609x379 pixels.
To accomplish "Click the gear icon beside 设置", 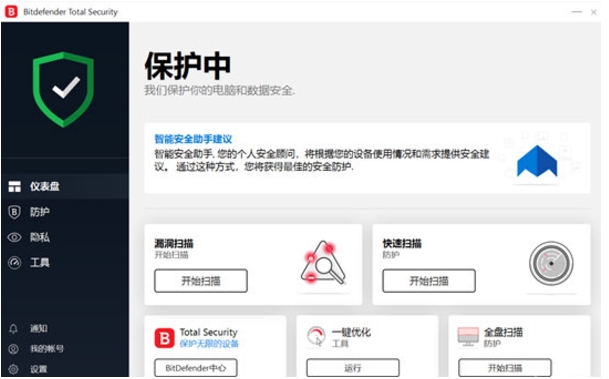I will point(13,369).
